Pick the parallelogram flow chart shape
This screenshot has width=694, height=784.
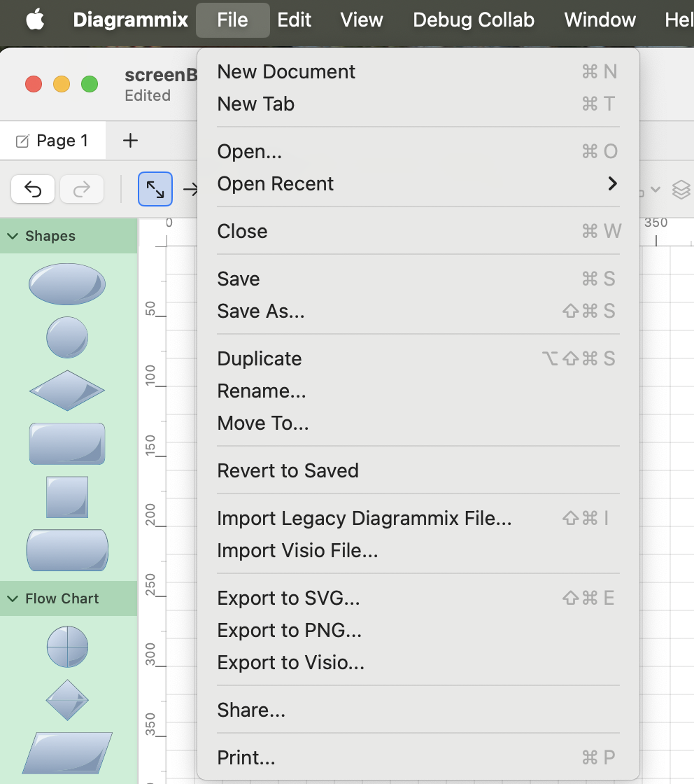tap(67, 752)
